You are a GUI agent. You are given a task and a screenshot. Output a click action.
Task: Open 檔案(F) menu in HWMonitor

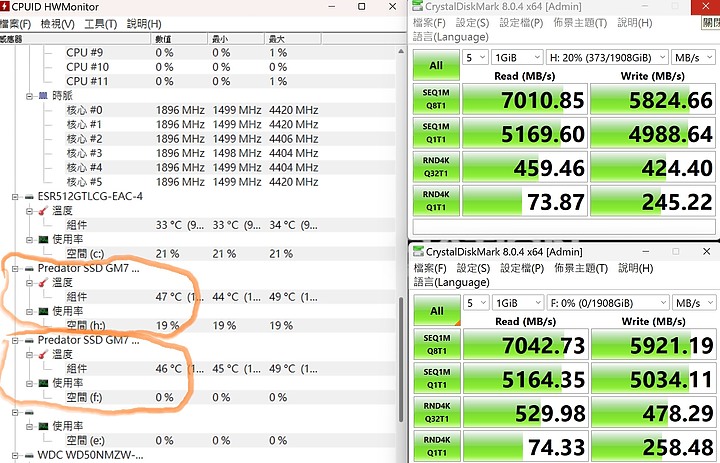click(x=16, y=24)
